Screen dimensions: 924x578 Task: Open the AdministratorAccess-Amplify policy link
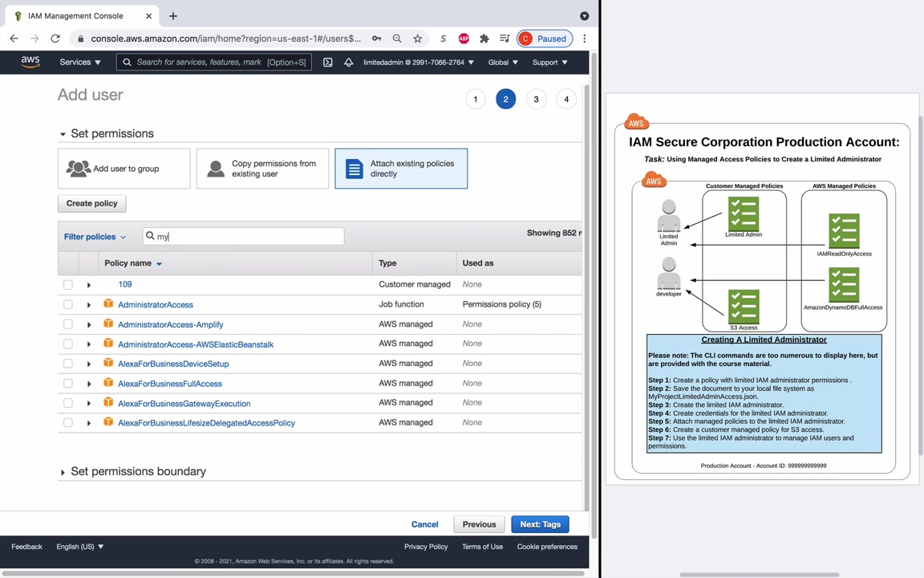tap(170, 324)
